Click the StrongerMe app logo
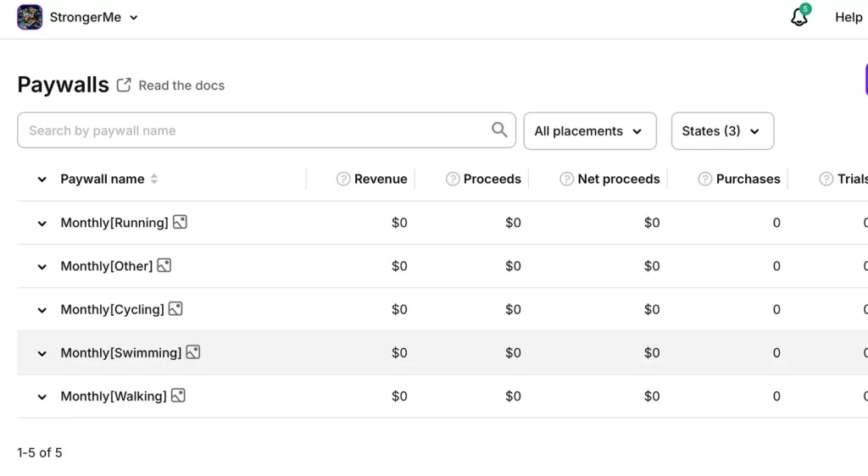This screenshot has height=476, width=868. (x=30, y=17)
